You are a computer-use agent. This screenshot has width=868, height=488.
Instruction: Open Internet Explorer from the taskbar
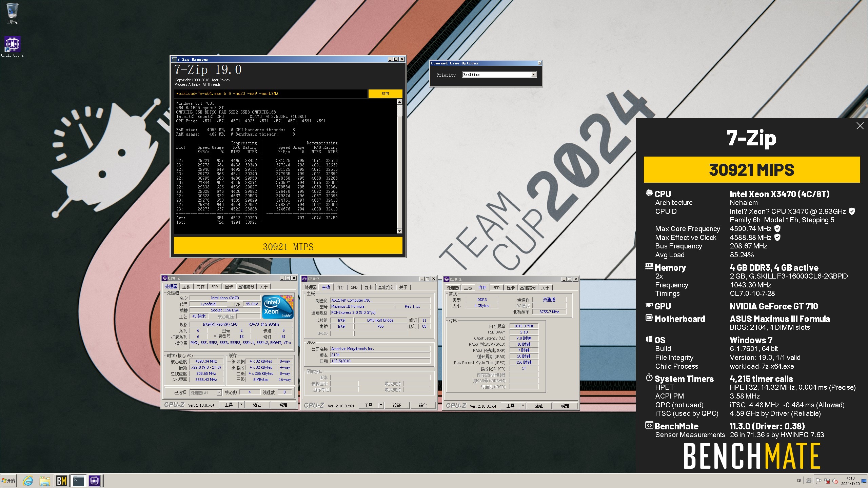(x=28, y=481)
